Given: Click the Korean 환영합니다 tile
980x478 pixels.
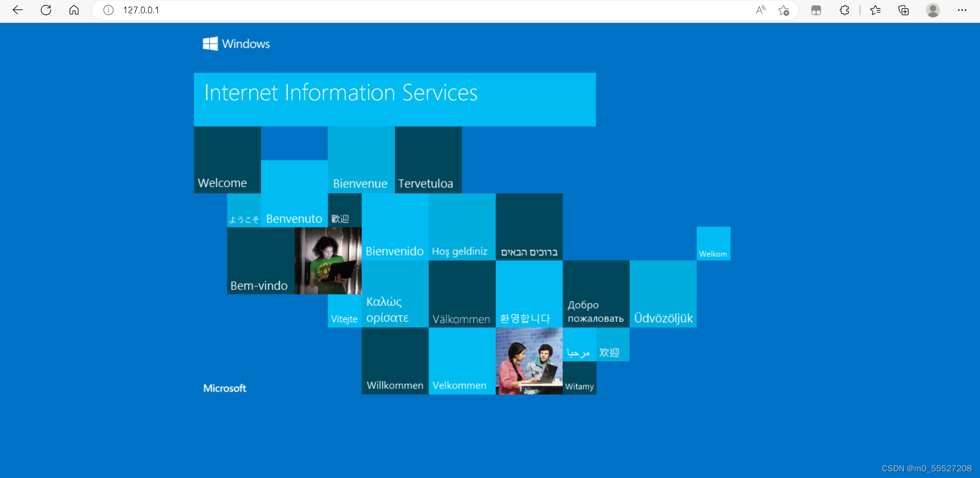Looking at the screenshot, I should [x=529, y=294].
